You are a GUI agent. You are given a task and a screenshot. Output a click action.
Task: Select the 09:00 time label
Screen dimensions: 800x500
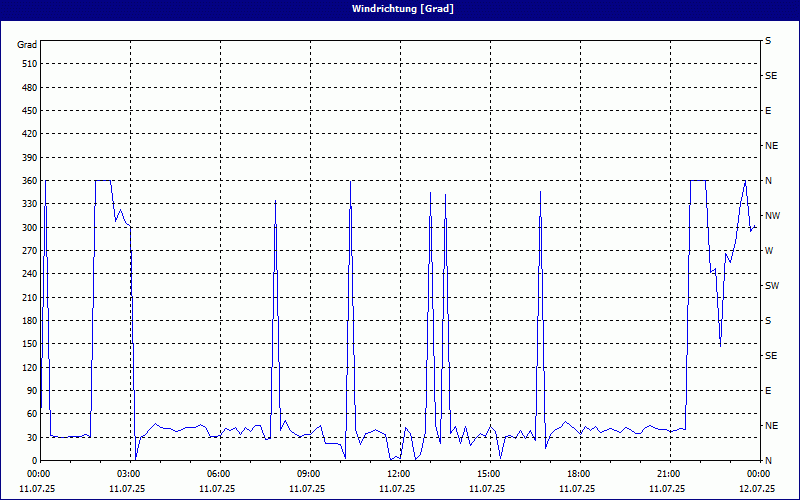309,474
